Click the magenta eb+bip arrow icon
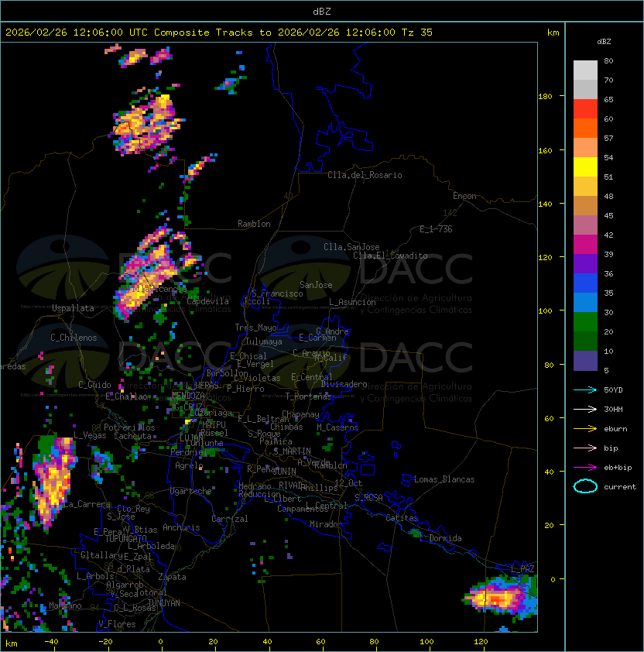644x652 pixels. pos(585,468)
